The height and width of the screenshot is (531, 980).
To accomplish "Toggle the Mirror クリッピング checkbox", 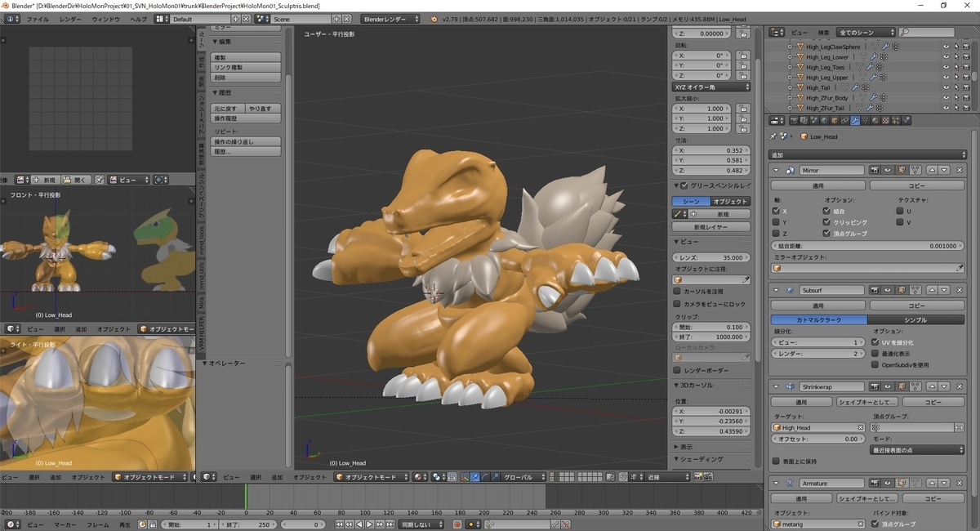I will (x=827, y=221).
